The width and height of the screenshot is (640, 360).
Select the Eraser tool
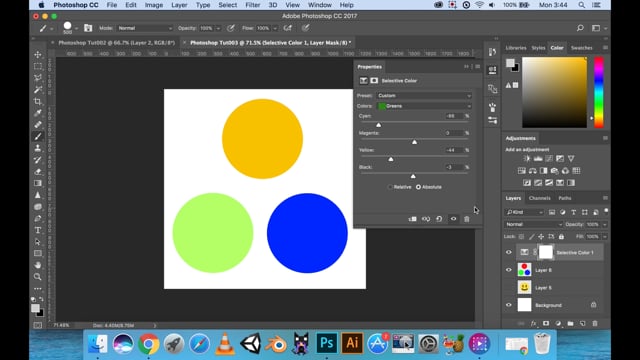point(38,171)
